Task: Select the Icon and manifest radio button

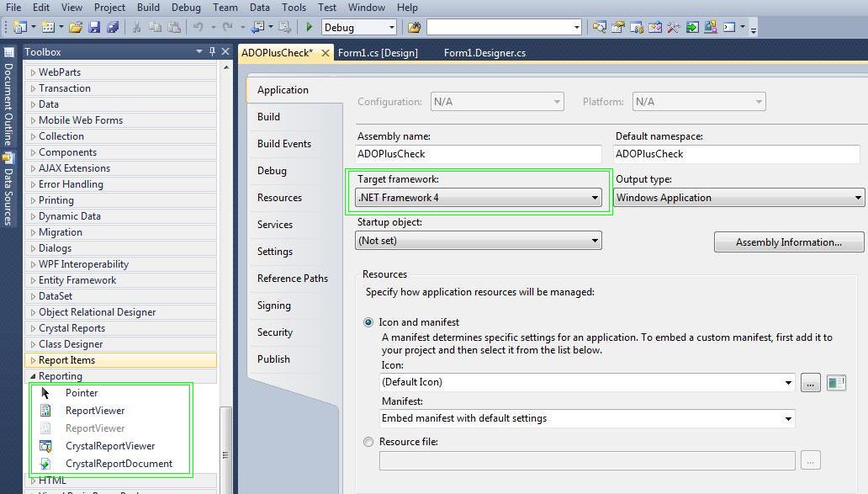Action: [368, 322]
